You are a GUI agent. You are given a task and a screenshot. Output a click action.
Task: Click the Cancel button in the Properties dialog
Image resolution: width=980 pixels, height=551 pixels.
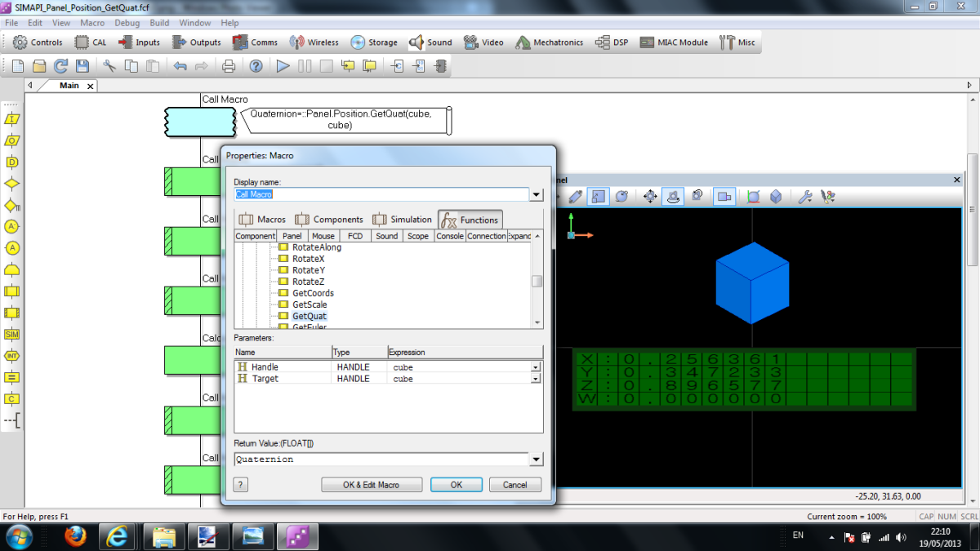pyautogui.click(x=514, y=484)
